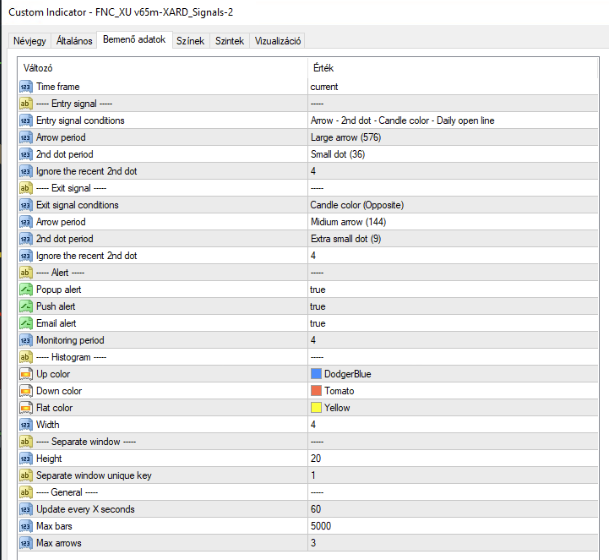
Task: Click the Histogram section string icon
Action: 26,357
